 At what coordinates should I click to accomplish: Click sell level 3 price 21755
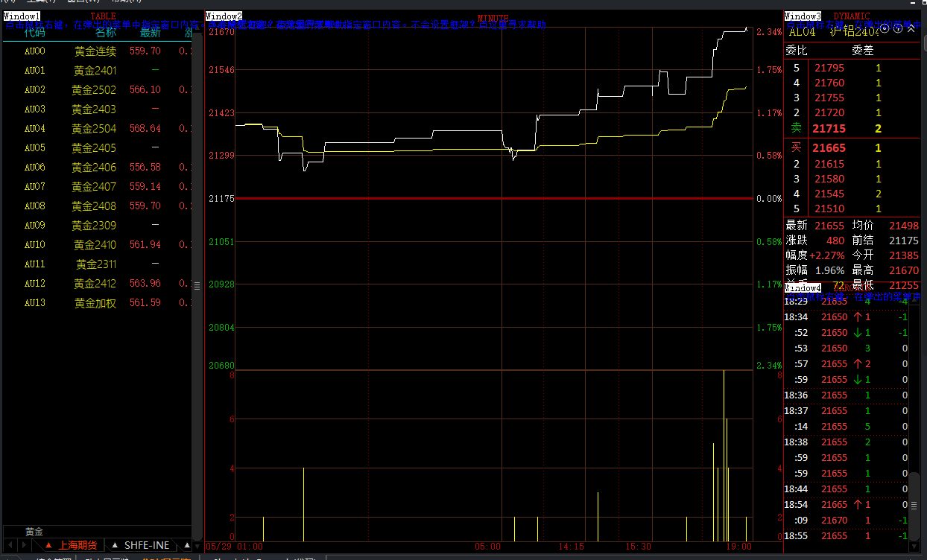[829, 98]
